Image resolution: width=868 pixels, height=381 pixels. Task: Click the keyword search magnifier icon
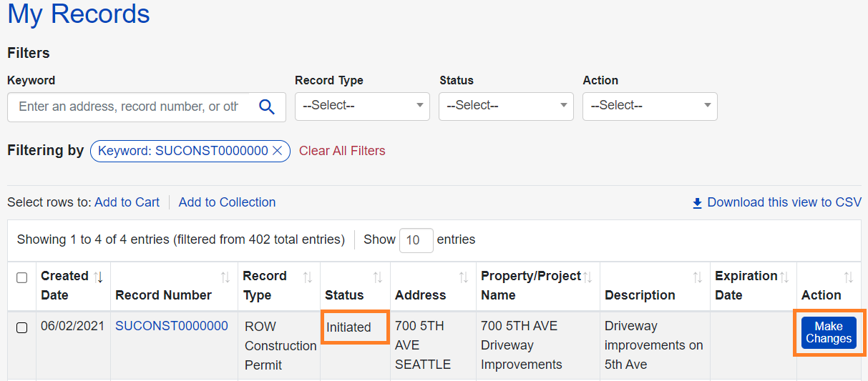[x=267, y=107]
